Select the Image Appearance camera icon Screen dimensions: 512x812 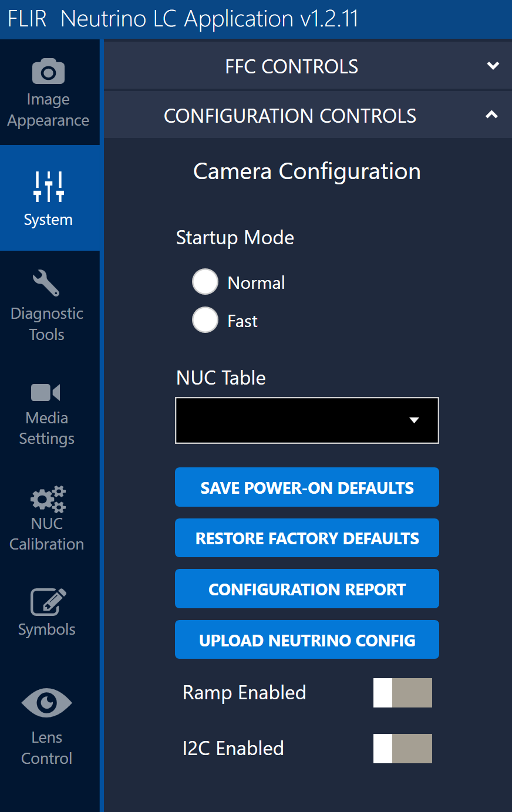48,71
